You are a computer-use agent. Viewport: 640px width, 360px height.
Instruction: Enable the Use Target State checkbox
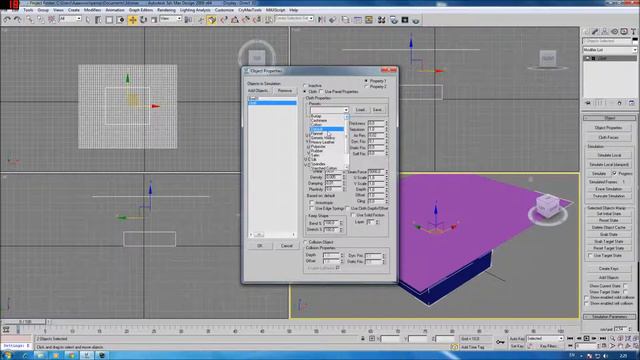point(590,256)
